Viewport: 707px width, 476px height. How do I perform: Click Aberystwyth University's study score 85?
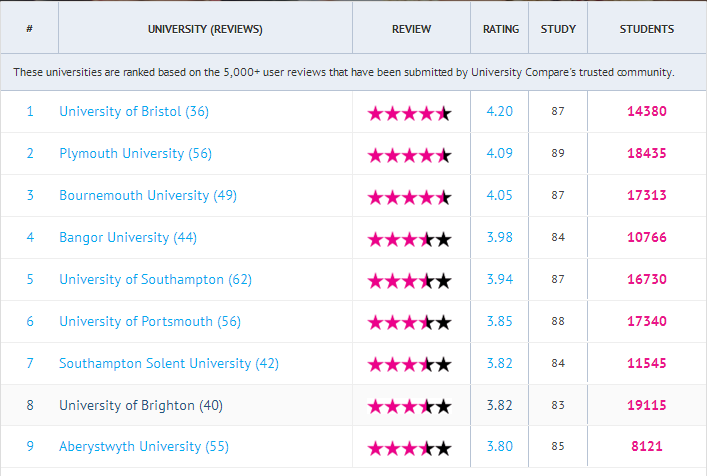pos(558,446)
